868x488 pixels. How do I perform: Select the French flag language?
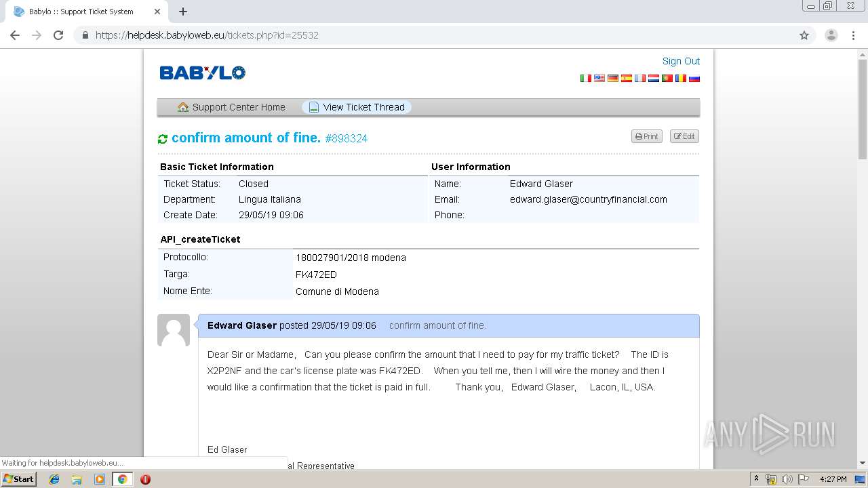pyautogui.click(x=639, y=79)
